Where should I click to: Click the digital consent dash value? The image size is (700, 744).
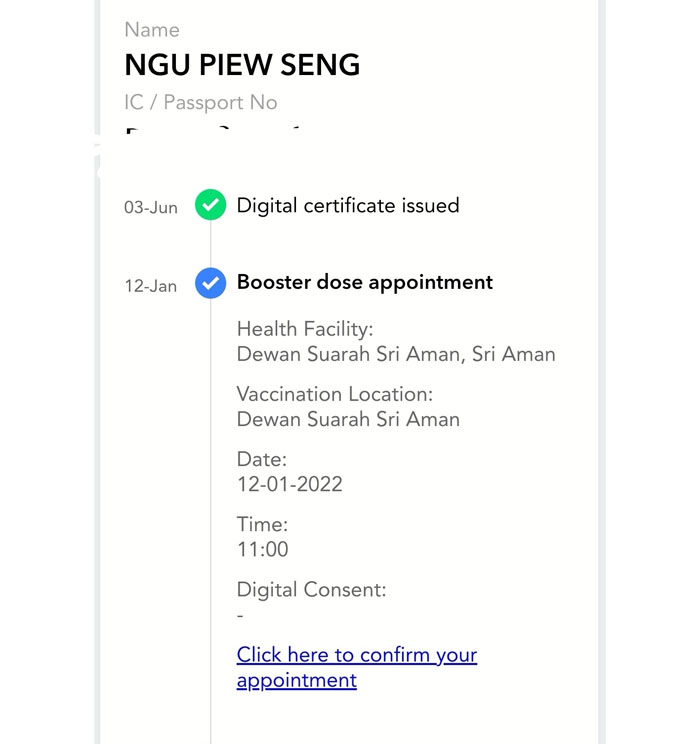click(240, 616)
